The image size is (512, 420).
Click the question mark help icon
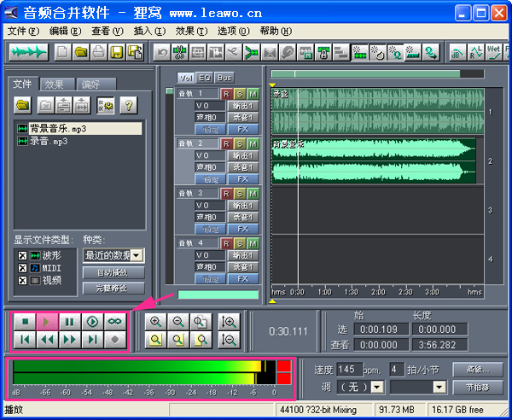click(x=128, y=105)
